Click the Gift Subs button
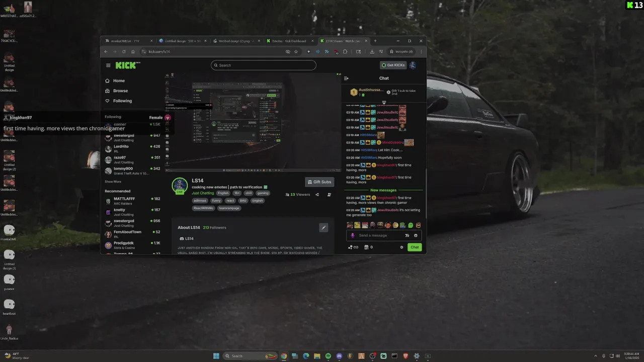Screen dimensions: 644x362 click(x=319, y=182)
